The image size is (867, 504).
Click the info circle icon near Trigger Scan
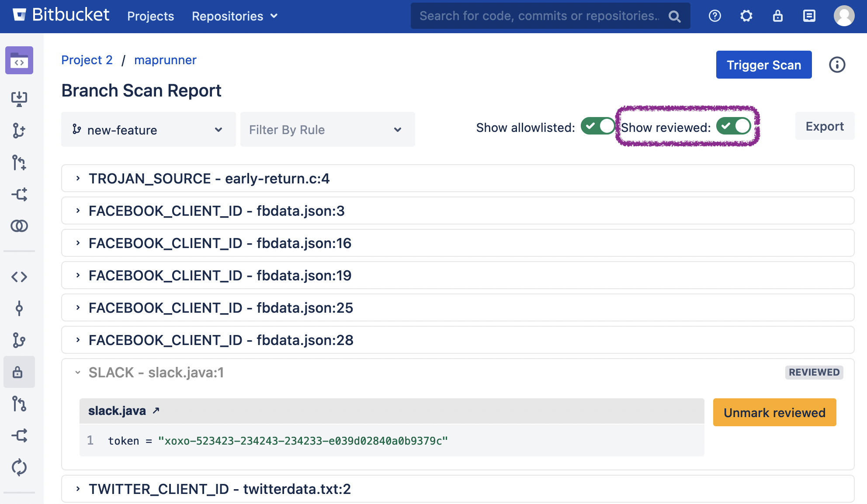[837, 65]
